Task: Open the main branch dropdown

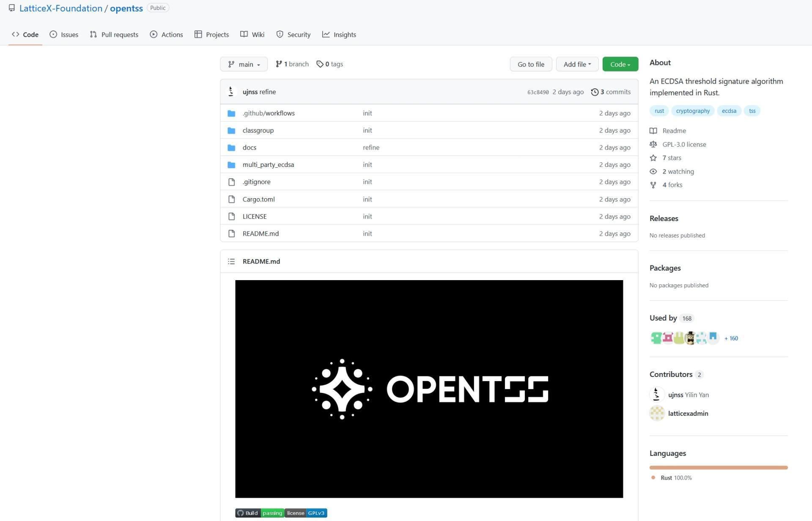Action: (x=244, y=64)
